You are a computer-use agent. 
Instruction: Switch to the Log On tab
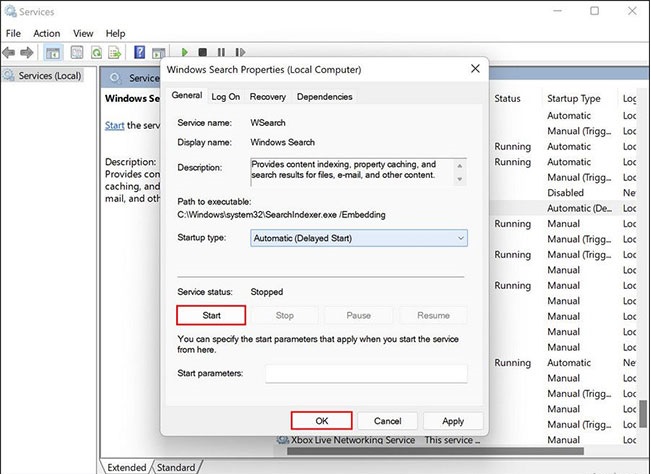pos(225,96)
